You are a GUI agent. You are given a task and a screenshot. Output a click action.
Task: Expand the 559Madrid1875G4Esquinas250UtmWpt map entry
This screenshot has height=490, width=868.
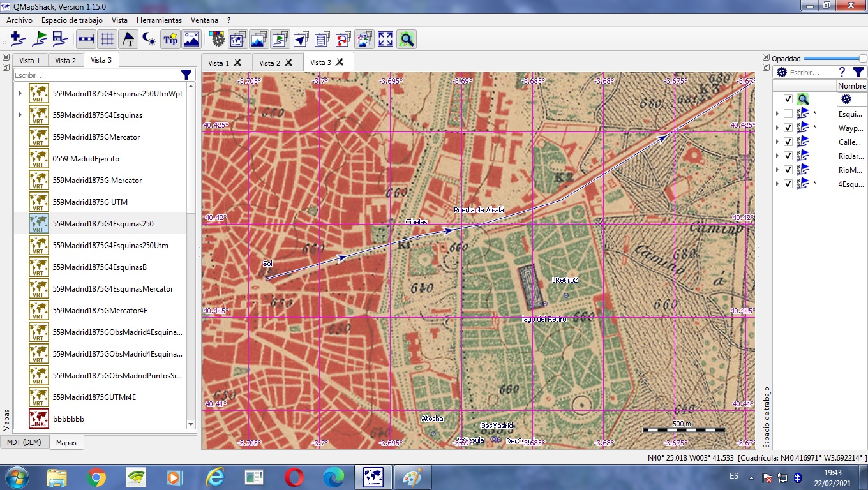tap(20, 93)
